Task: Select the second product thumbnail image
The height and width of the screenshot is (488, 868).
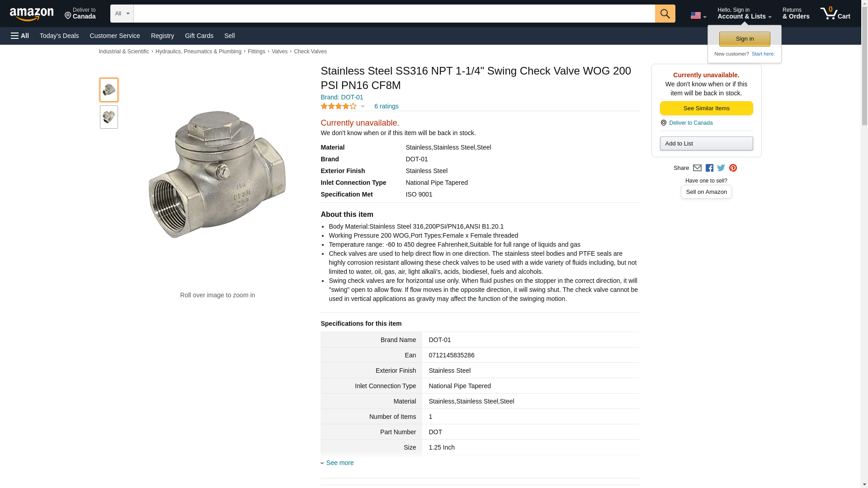Action: tap(109, 117)
